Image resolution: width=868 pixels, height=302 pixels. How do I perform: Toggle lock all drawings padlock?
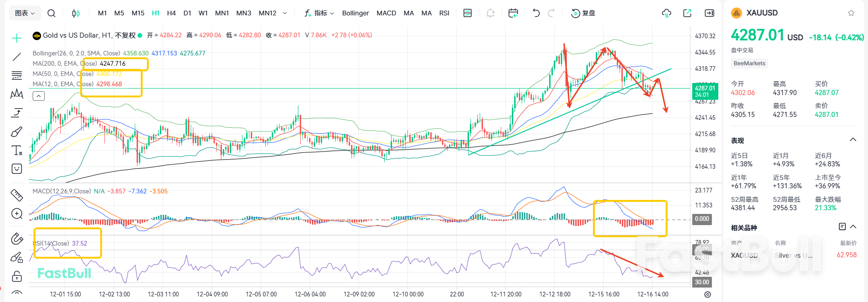pos(17,276)
